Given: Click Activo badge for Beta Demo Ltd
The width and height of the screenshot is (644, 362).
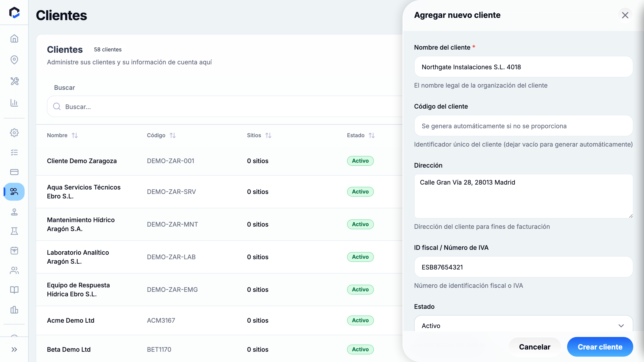Looking at the screenshot, I should pyautogui.click(x=360, y=349).
